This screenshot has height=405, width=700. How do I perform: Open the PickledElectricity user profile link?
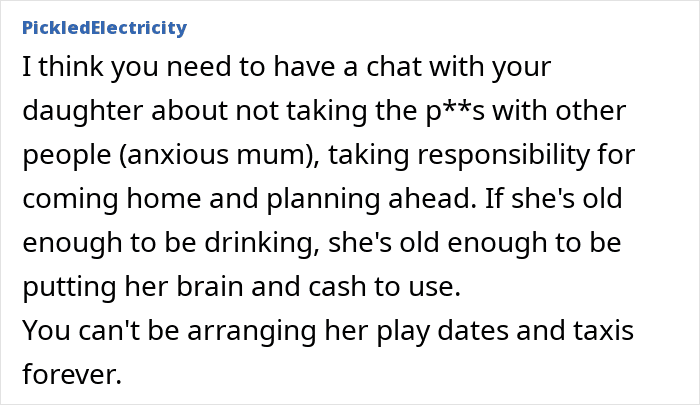click(104, 27)
